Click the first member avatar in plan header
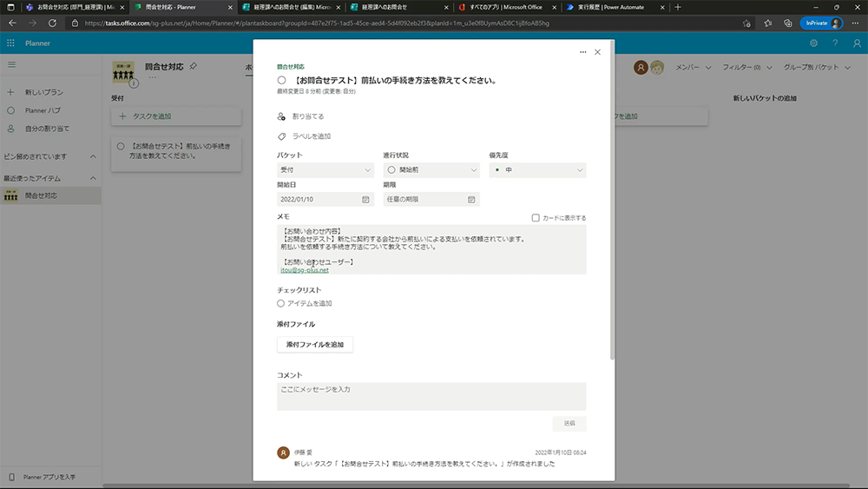The height and width of the screenshot is (489, 868). click(641, 68)
